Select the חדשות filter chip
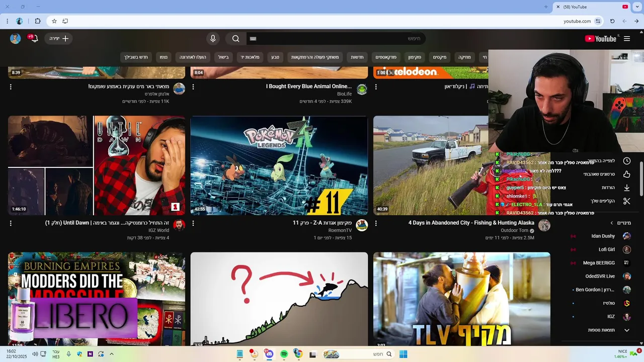The height and width of the screenshot is (362, 644). pos(357,57)
